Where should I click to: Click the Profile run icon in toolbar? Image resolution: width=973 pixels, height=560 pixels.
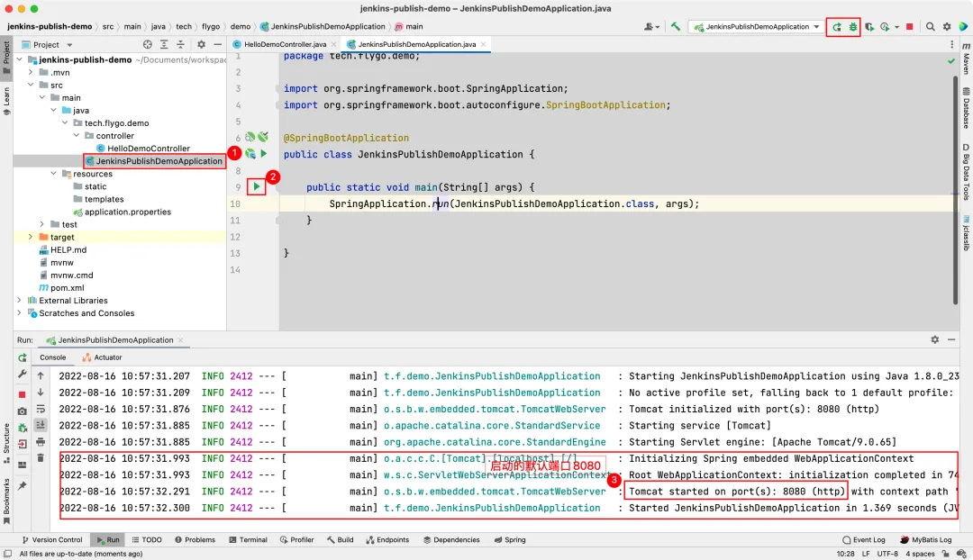click(x=885, y=27)
